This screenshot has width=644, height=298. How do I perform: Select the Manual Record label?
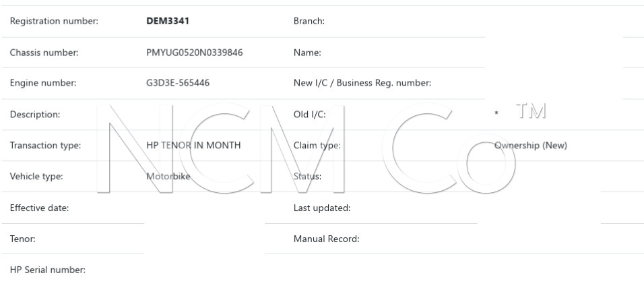(x=326, y=239)
